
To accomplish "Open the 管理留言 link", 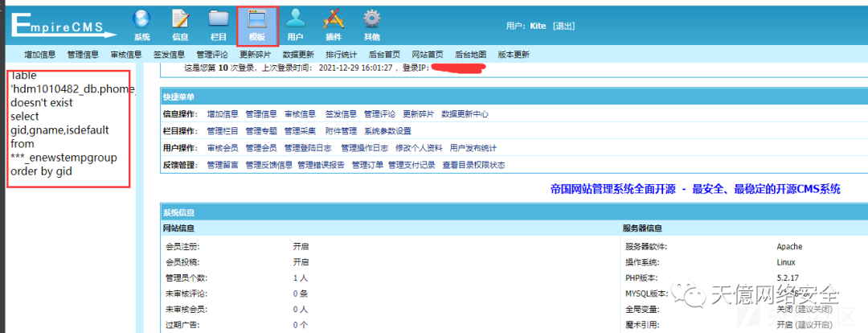I will pos(223,165).
